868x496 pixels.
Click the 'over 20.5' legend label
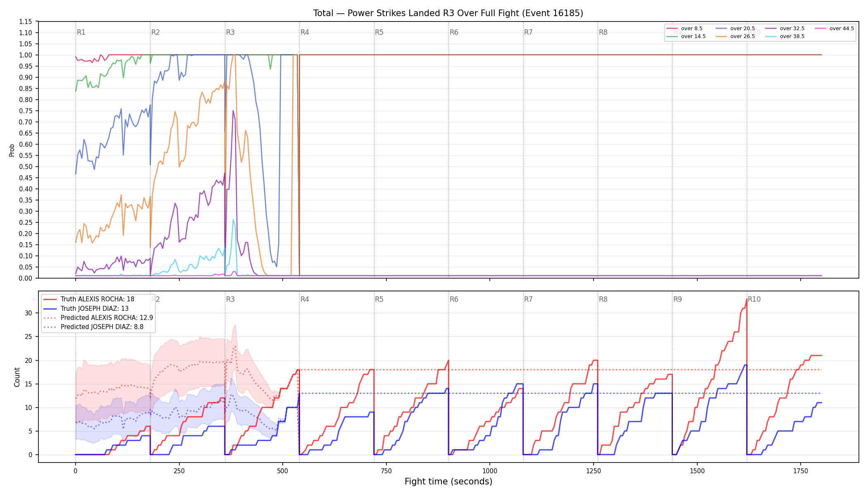click(742, 29)
